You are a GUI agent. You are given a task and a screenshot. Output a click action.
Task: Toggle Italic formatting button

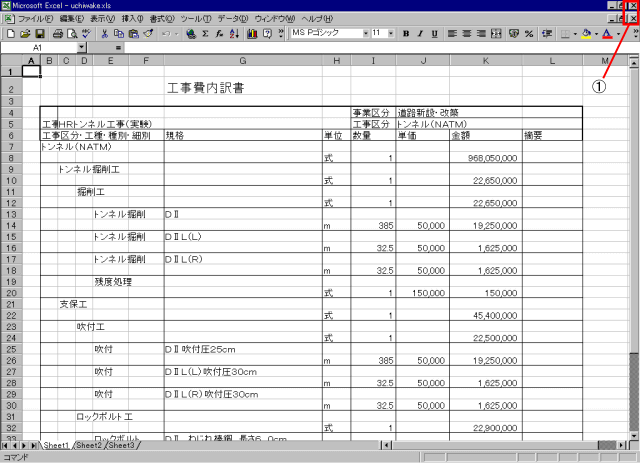pyautogui.click(x=420, y=33)
